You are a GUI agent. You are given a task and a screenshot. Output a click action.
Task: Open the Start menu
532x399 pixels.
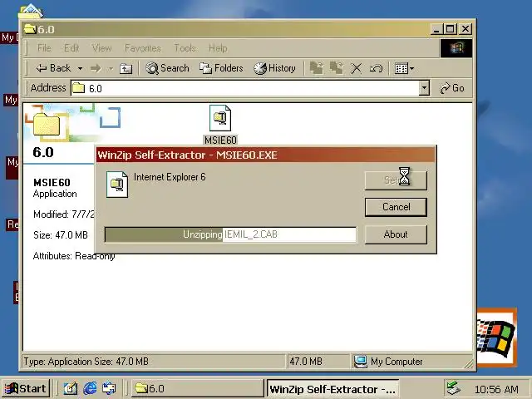[x=26, y=388]
